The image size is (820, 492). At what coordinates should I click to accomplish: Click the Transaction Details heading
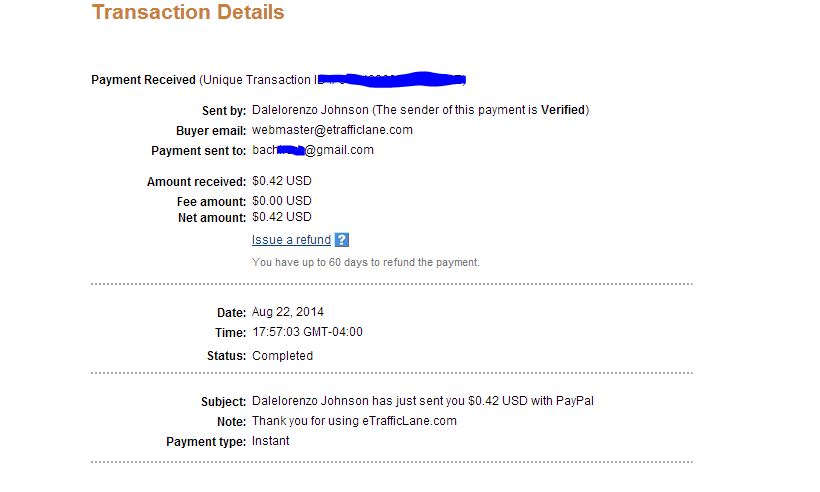[x=188, y=12]
